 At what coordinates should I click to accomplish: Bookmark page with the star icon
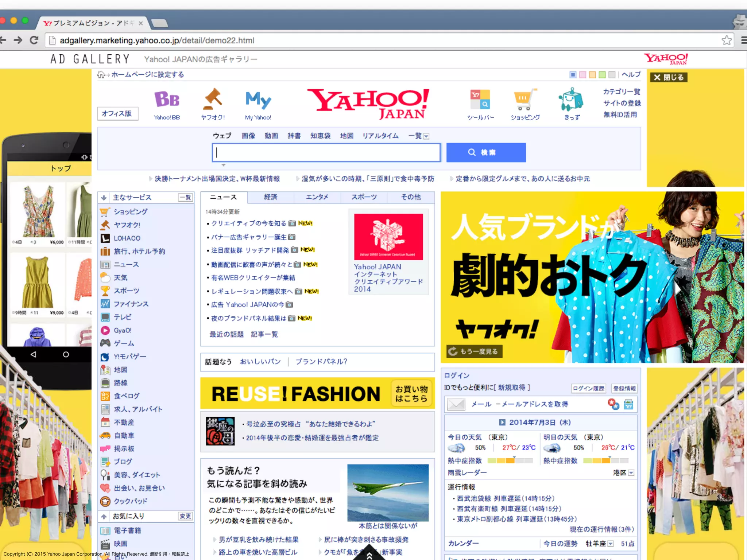coord(727,40)
